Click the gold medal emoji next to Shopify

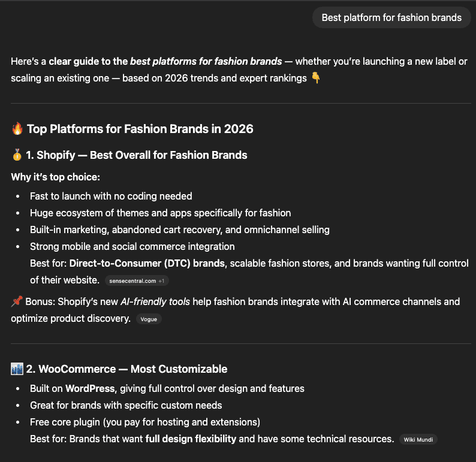click(17, 155)
